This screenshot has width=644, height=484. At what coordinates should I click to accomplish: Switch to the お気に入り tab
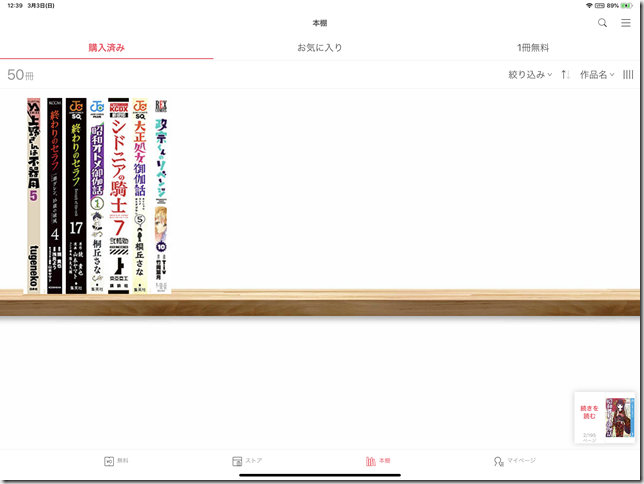[x=320, y=48]
